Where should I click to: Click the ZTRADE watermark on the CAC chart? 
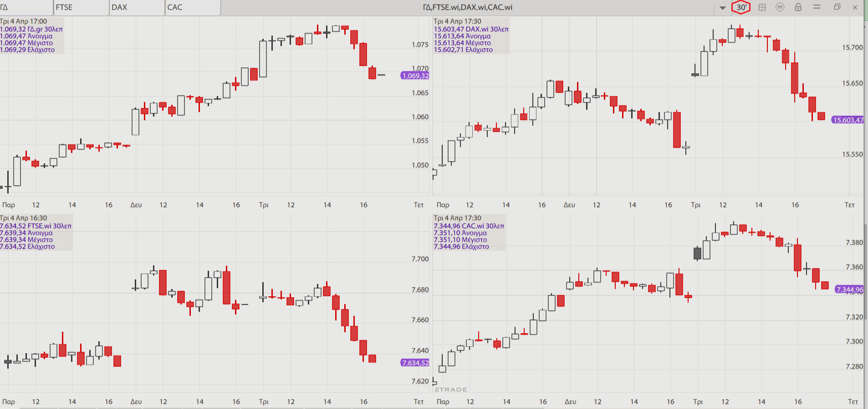coord(450,389)
